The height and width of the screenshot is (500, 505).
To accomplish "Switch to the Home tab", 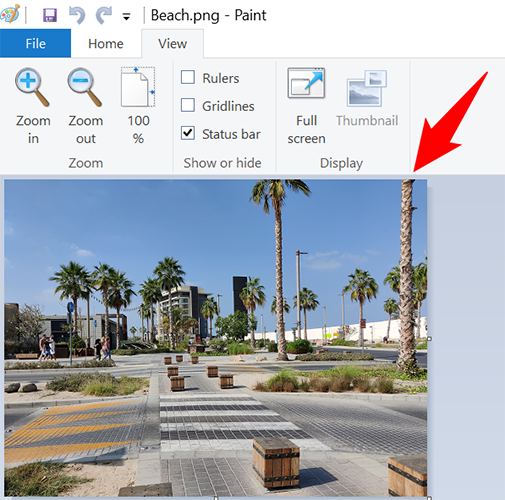I will 106,44.
